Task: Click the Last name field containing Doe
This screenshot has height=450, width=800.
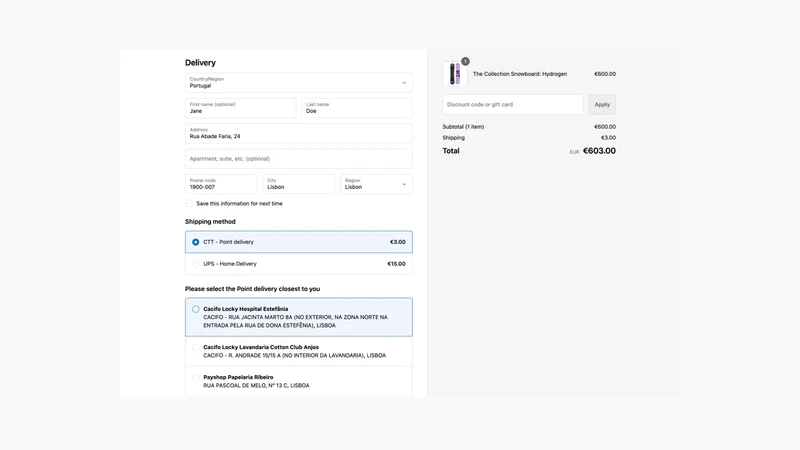Action: [x=357, y=108]
